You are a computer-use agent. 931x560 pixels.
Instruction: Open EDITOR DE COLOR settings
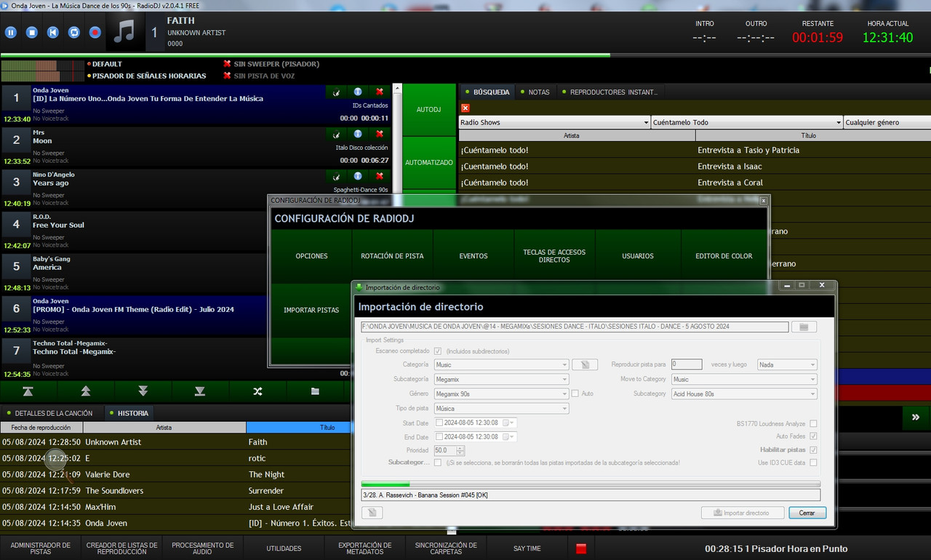pyautogui.click(x=724, y=256)
